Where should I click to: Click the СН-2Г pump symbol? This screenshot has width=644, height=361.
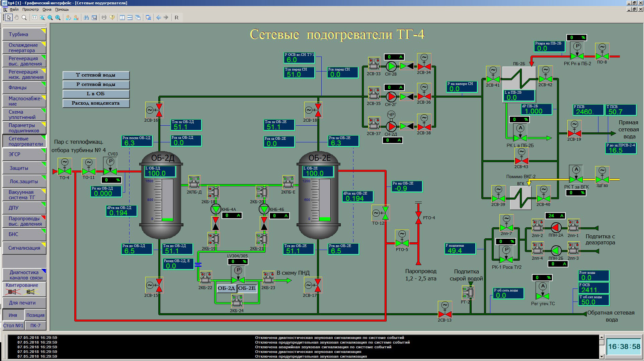point(391,97)
